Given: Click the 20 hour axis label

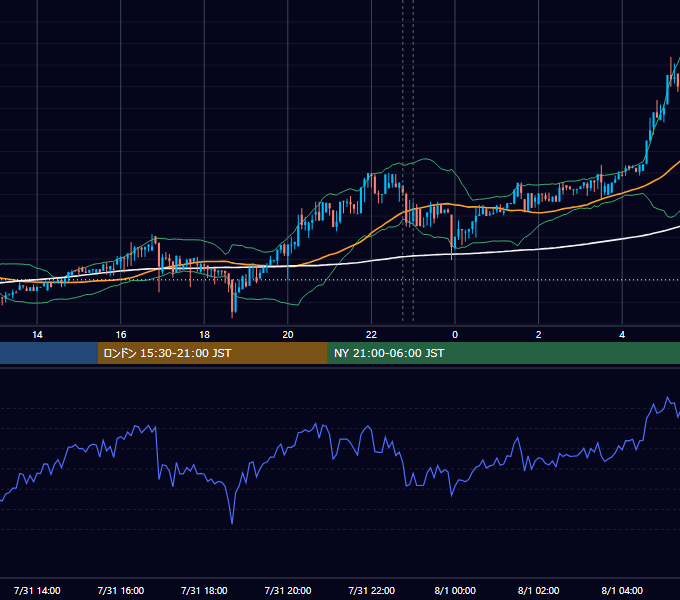Looking at the screenshot, I should click(288, 335).
